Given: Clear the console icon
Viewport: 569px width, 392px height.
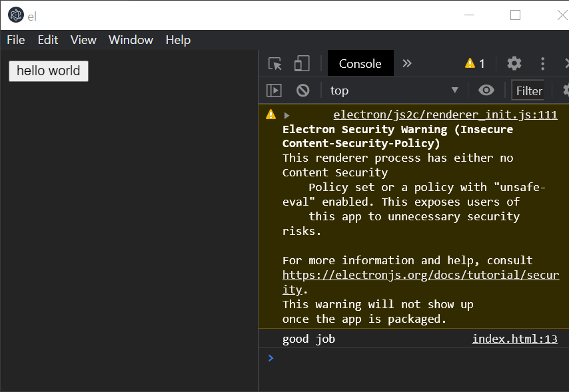Looking at the screenshot, I should pos(303,91).
